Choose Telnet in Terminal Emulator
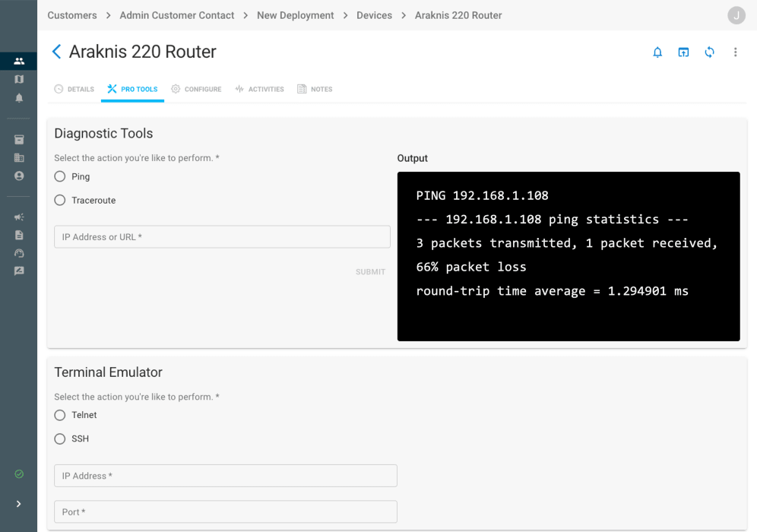Image resolution: width=757 pixels, height=532 pixels. pos(60,415)
